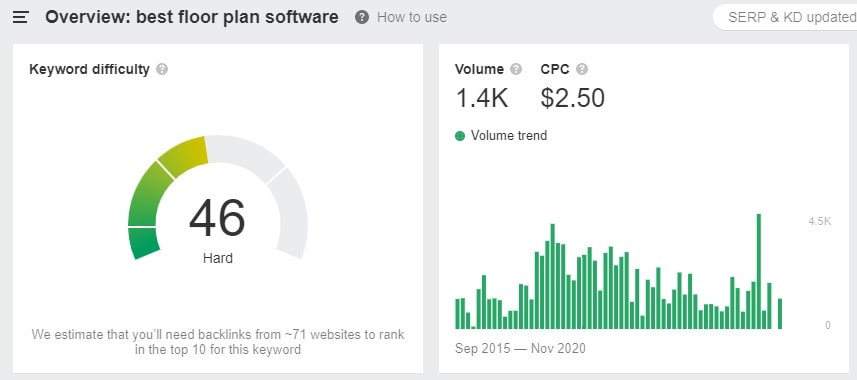The image size is (857, 380).
Task: Click the green Volume trend legend dot
Action: [x=460, y=136]
